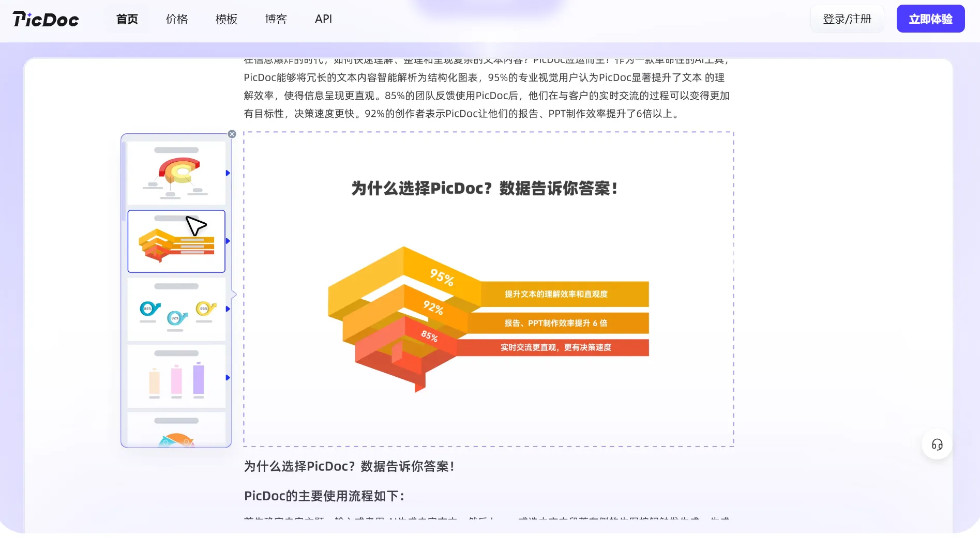Click the 登录/注册 button

[x=847, y=19]
